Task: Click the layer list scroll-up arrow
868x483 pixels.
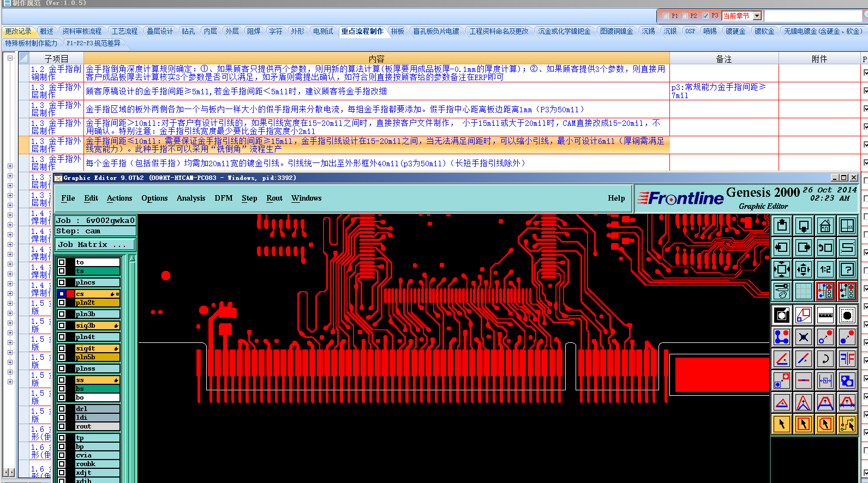Action: (132, 258)
